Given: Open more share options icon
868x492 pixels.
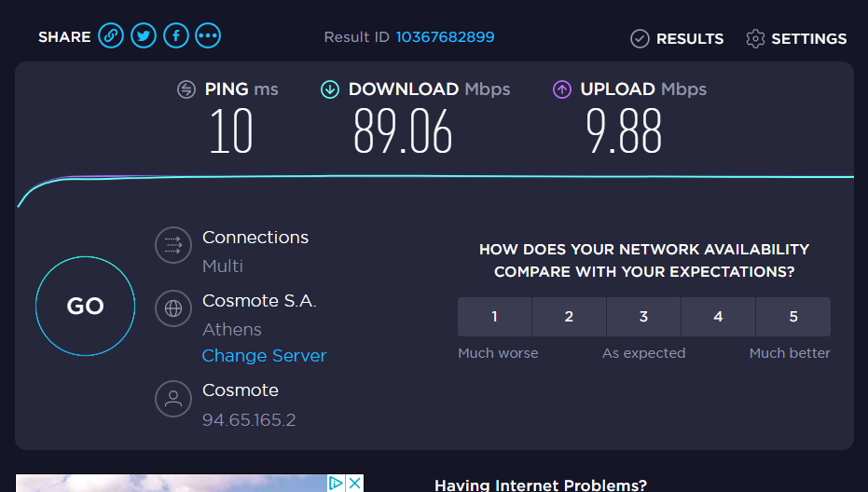Looking at the screenshot, I should click(x=208, y=36).
